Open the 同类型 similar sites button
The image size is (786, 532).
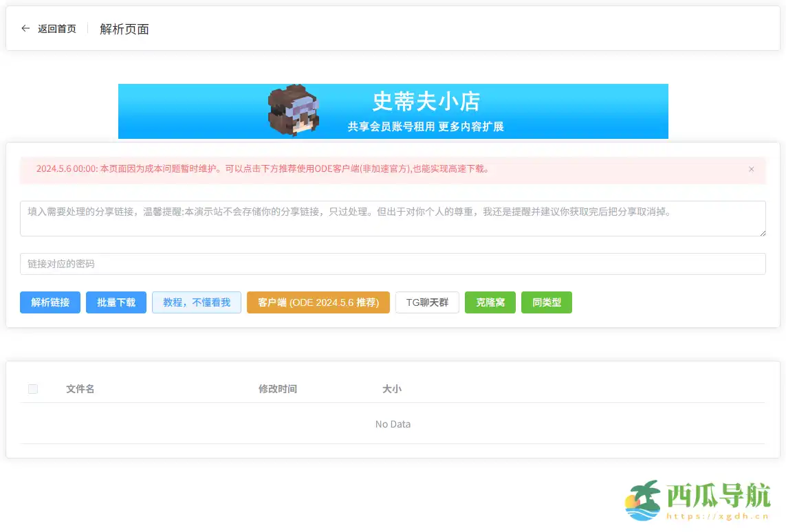[x=546, y=302]
